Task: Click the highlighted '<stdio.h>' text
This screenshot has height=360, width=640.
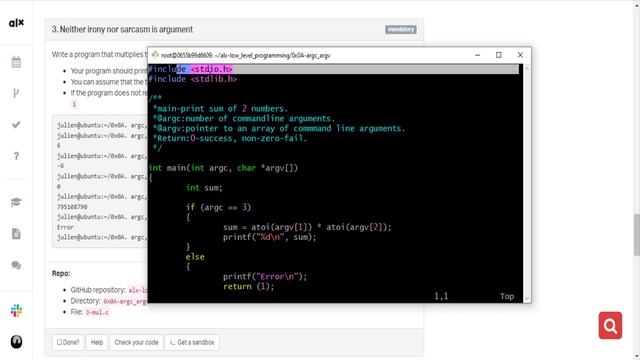Action: click(x=211, y=69)
